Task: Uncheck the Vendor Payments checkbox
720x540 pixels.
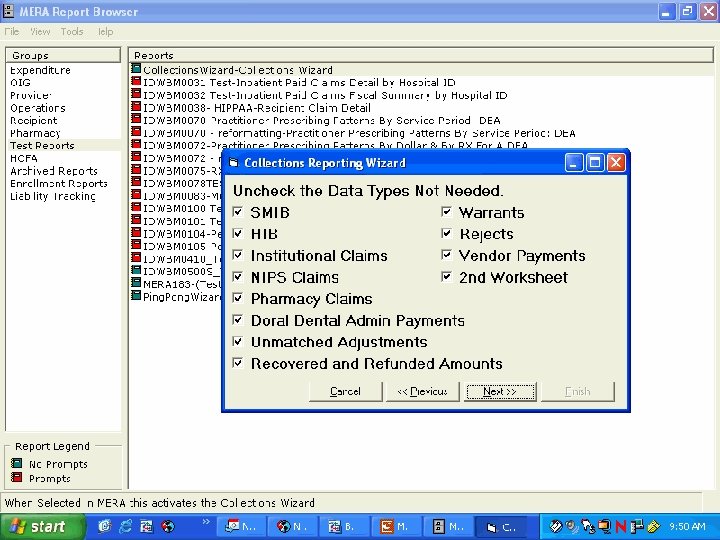Action: (x=446, y=255)
